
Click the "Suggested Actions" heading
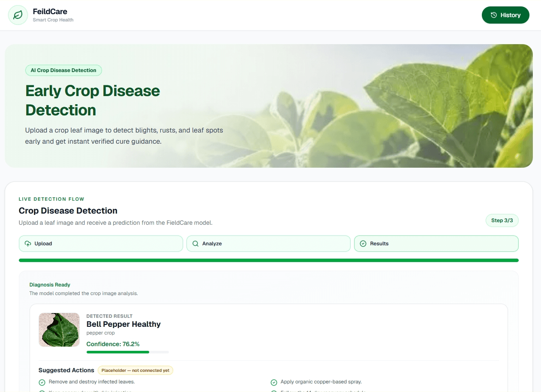(66, 370)
